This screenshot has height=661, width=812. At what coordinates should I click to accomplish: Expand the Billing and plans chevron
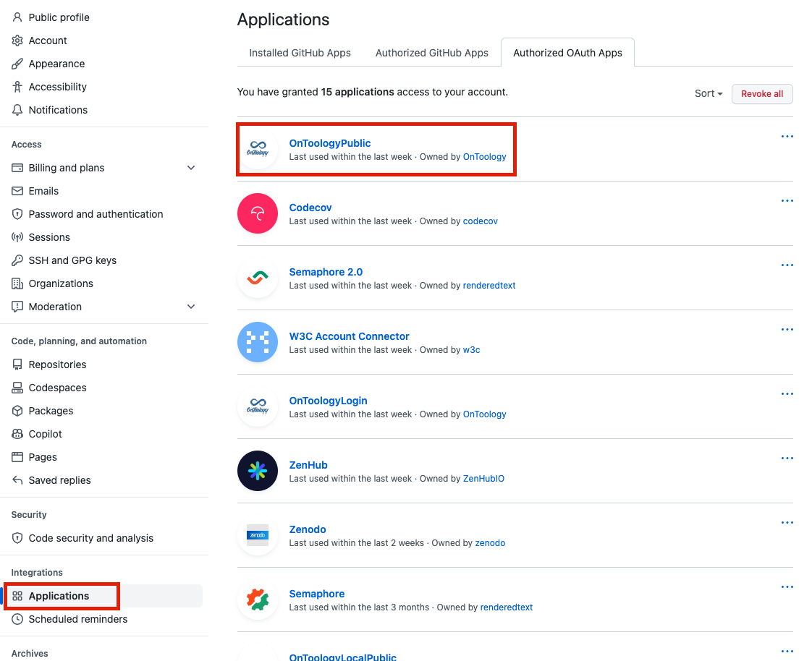191,168
